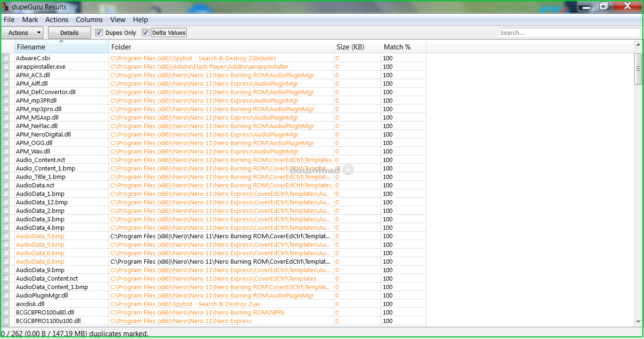Select the AudioData_2.bmp filename
The image size is (644, 339).
40,210
